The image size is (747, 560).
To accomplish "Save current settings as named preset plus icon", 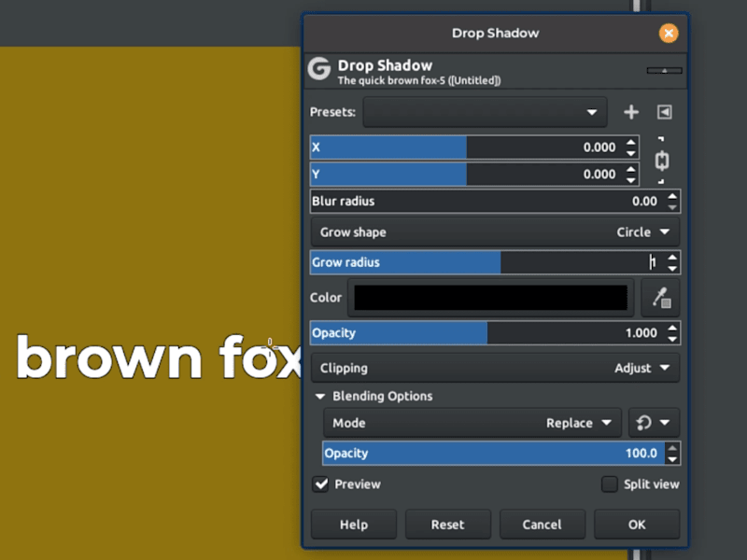I will coord(631,112).
